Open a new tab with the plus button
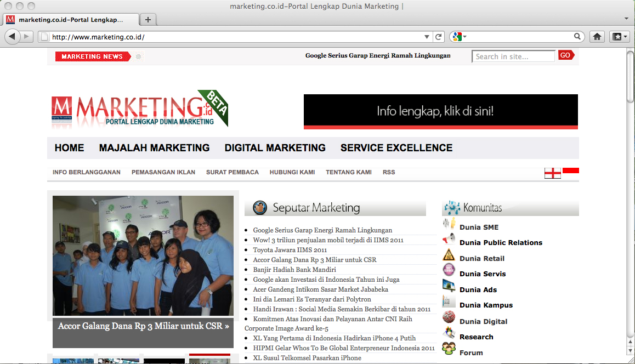Screen dimensions: 635x364 point(148,19)
